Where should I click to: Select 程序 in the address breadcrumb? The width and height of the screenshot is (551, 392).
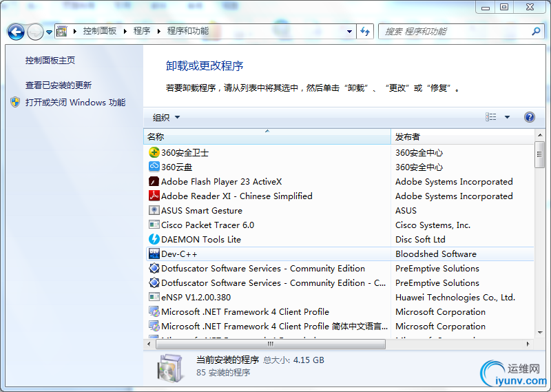tap(142, 31)
